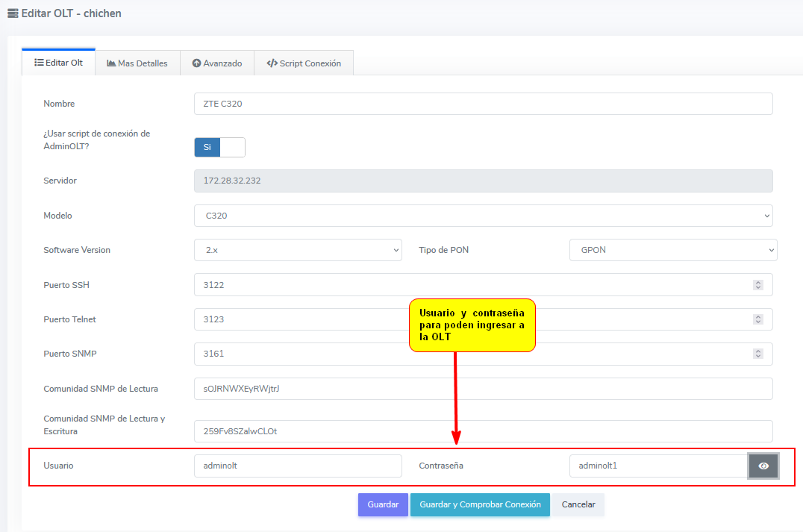The image size is (803, 532).
Task: Click the server icon beside Editar OLT title
Action: point(13,13)
